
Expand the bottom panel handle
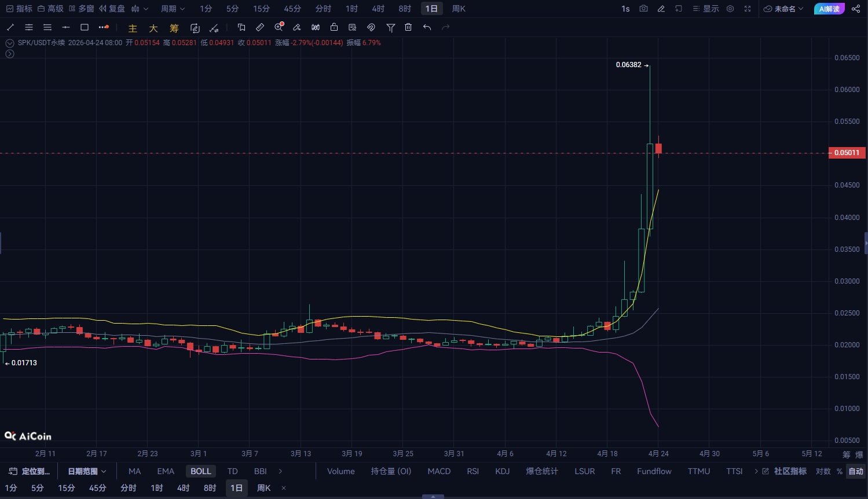(x=433, y=496)
